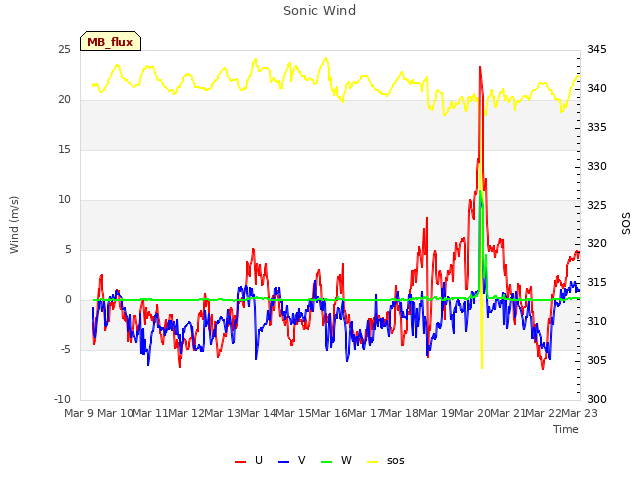The height and width of the screenshot is (480, 640).
Task: Click the 320 tick on the sos axis
Action: [597, 244]
